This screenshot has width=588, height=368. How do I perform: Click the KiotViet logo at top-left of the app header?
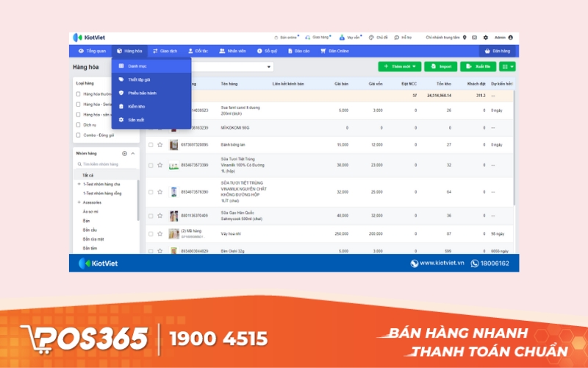click(89, 38)
